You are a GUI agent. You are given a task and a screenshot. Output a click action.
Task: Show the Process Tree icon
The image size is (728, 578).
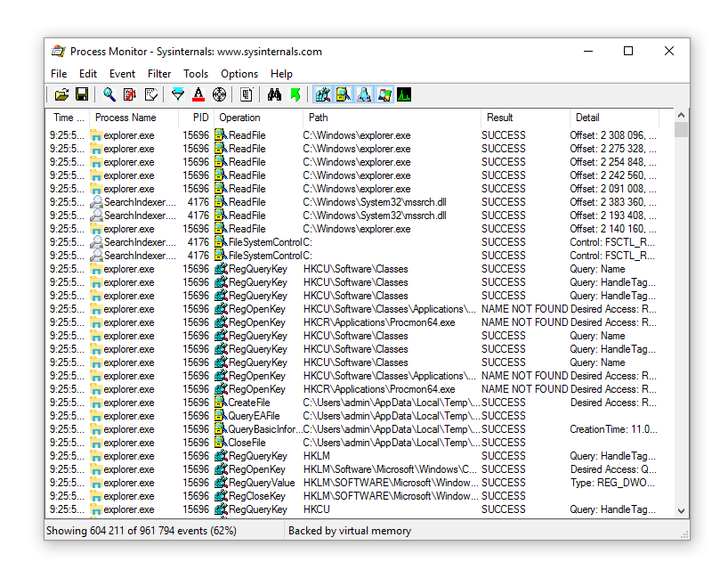coord(247,95)
